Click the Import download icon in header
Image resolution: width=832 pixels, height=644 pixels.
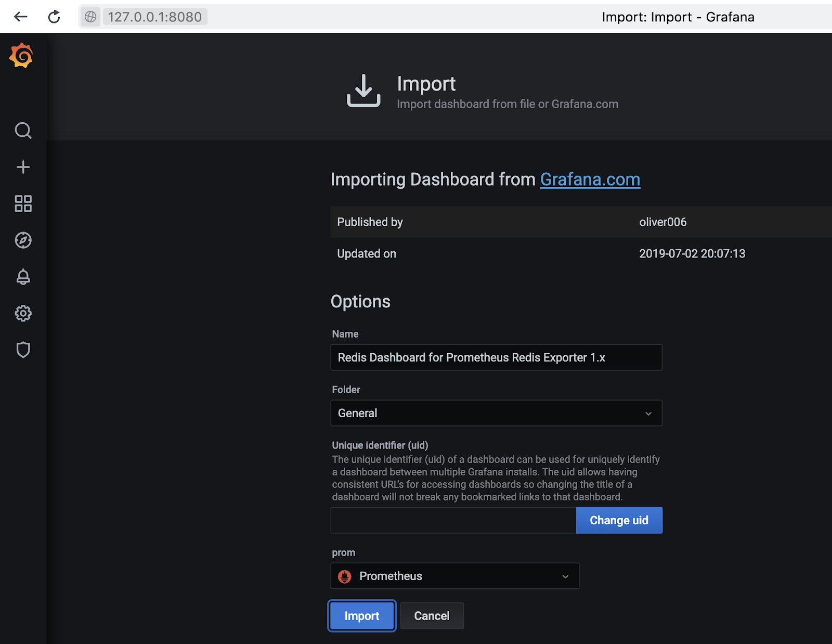pos(363,91)
